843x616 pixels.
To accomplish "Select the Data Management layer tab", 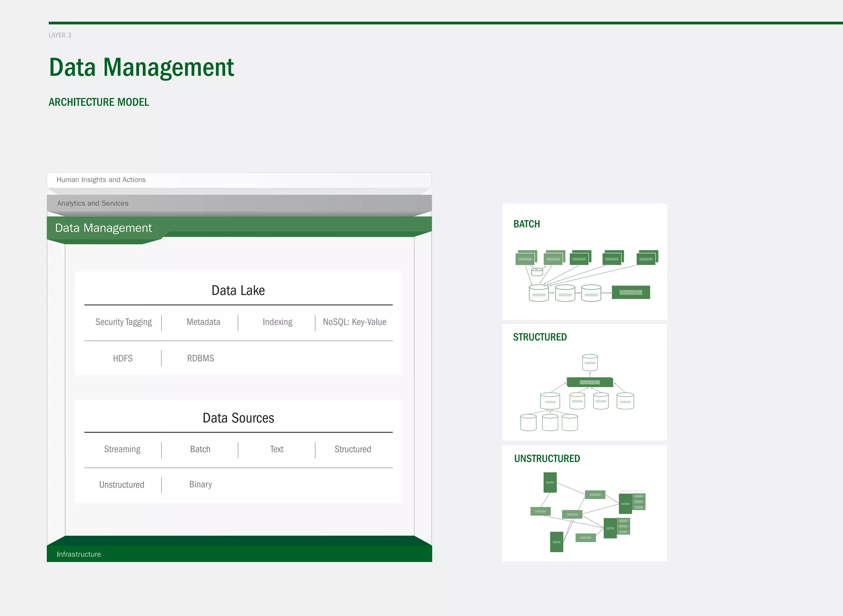I will coord(104,228).
